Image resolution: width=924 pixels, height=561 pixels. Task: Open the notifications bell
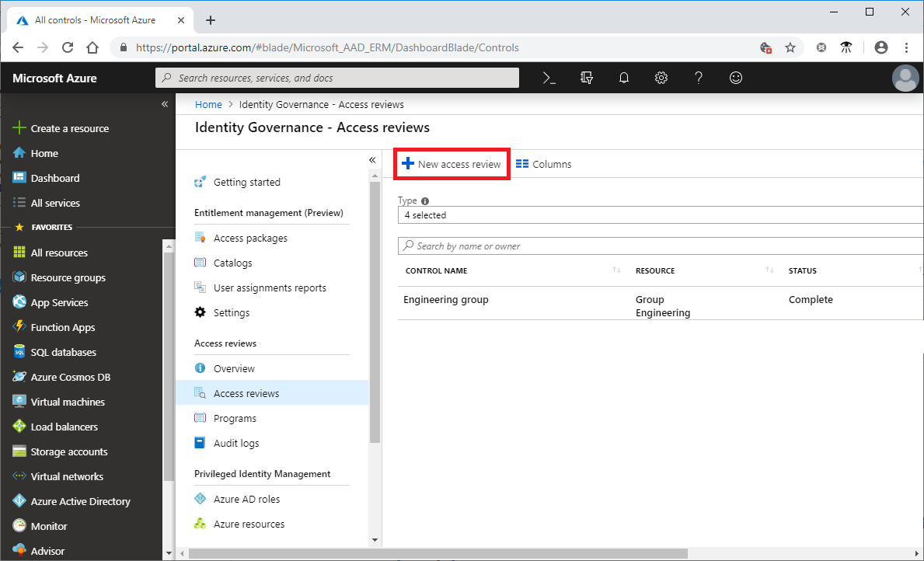623,78
